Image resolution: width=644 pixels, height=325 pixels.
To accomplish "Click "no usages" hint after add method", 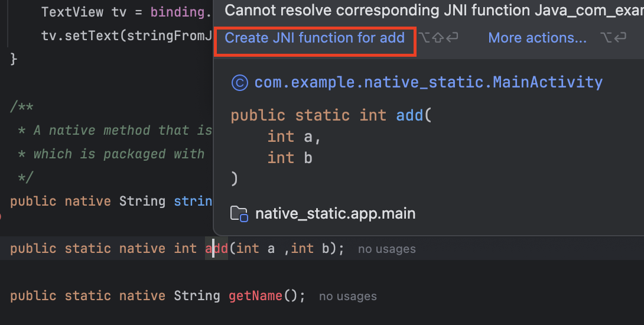I will [x=386, y=249].
